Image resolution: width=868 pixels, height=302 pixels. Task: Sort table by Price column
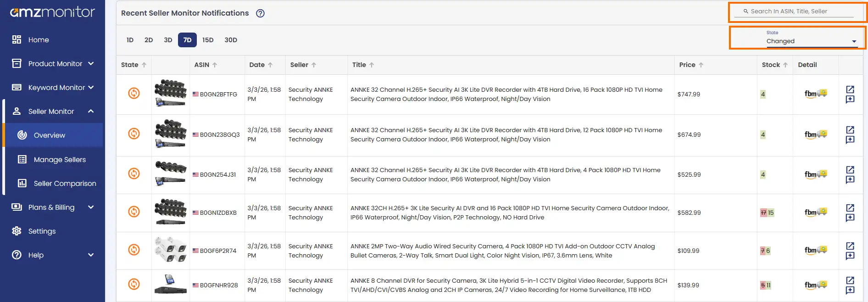coord(691,65)
